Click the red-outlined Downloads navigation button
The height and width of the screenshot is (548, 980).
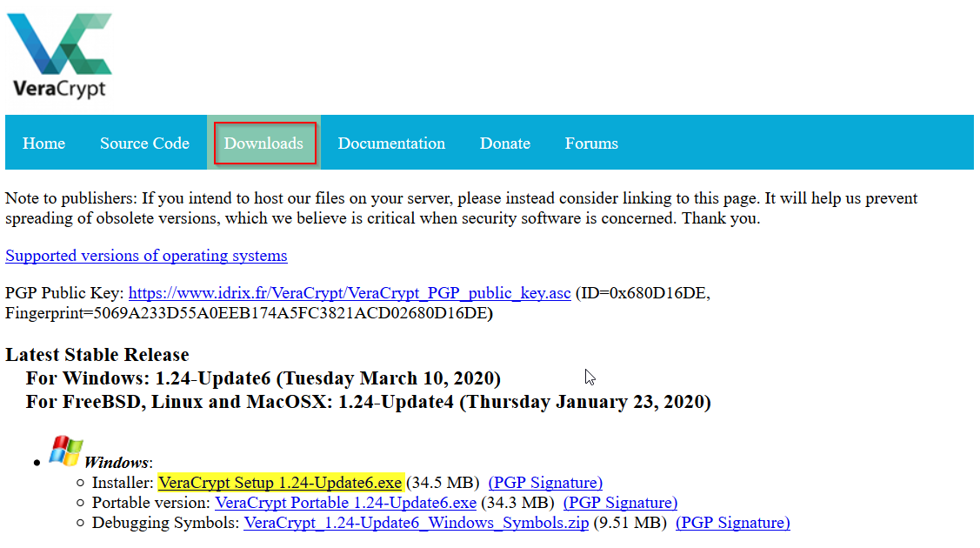[264, 143]
